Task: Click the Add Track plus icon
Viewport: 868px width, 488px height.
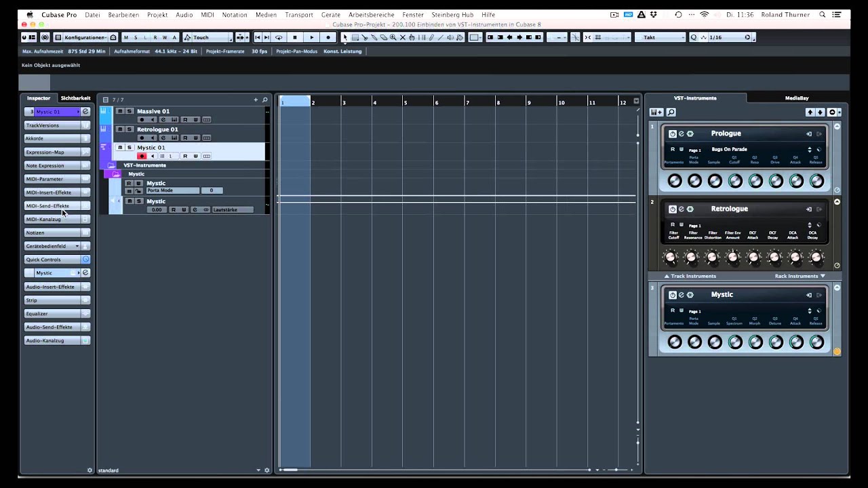Action: point(256,100)
